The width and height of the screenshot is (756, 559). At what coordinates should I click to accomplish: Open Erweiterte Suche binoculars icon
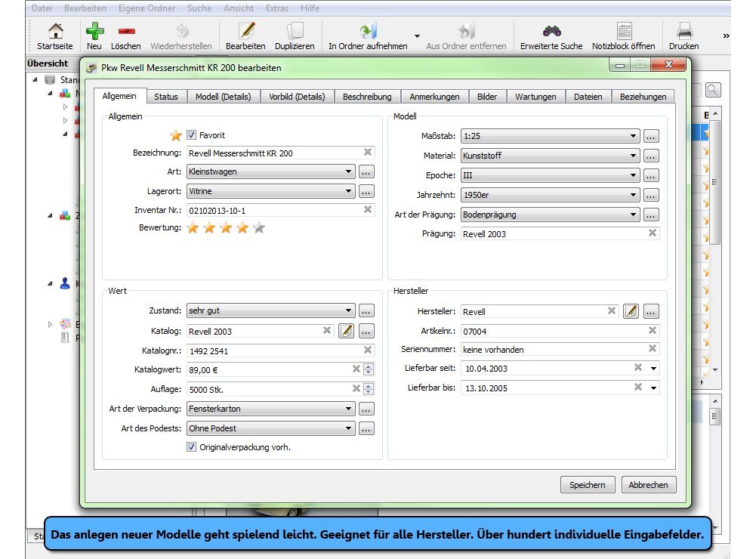[x=551, y=31]
